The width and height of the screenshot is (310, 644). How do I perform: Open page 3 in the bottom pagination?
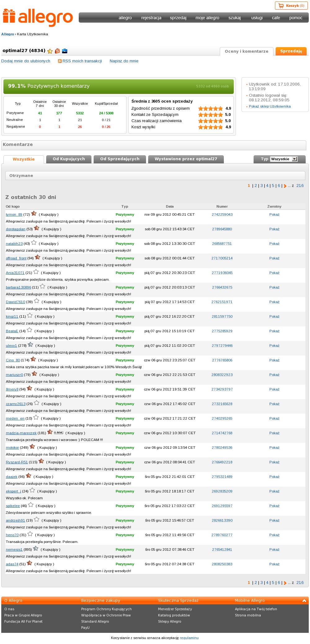click(262, 583)
